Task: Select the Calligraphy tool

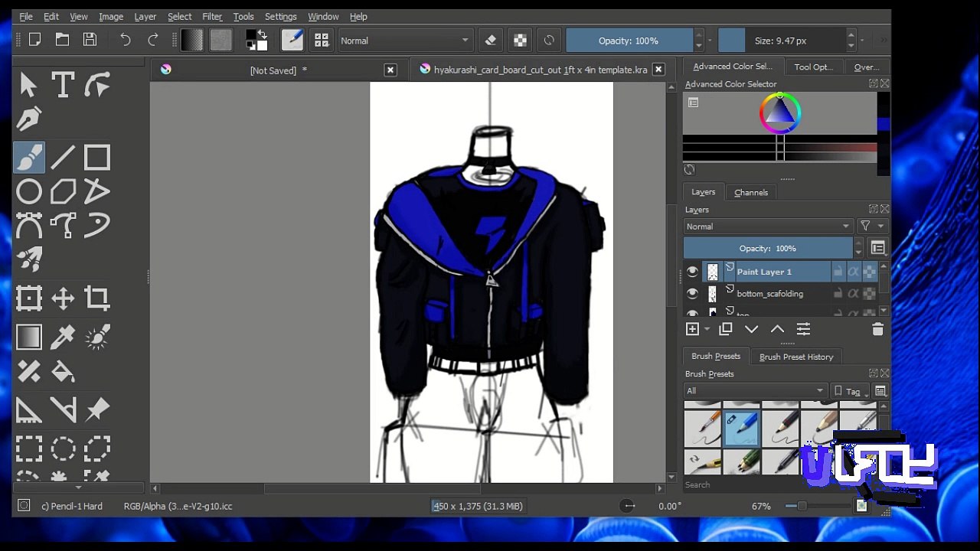Action: click(29, 119)
